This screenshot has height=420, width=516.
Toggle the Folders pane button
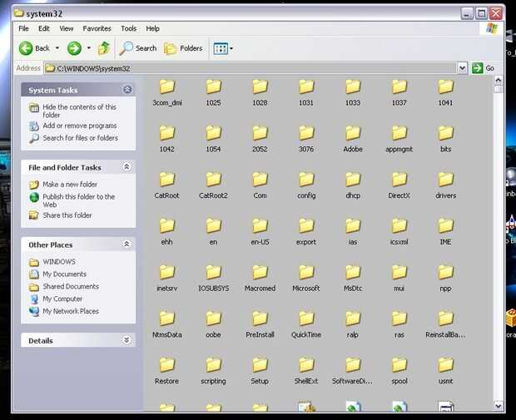pos(183,48)
